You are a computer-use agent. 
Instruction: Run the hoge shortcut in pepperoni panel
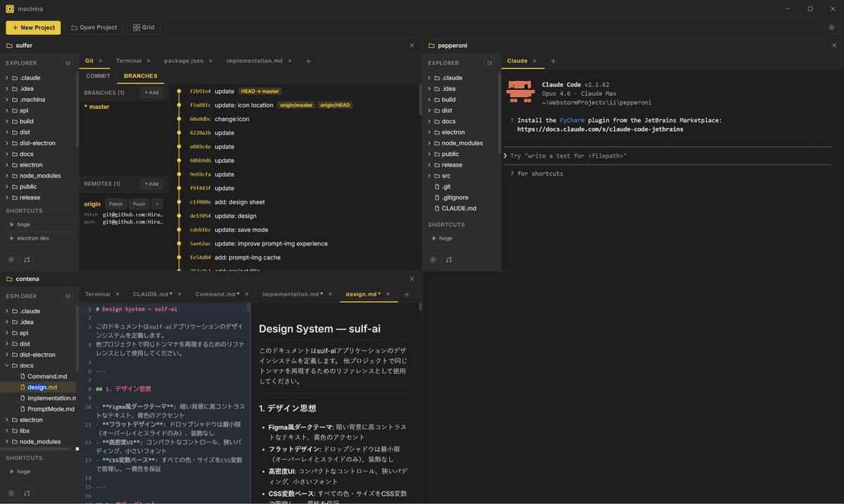click(x=461, y=238)
